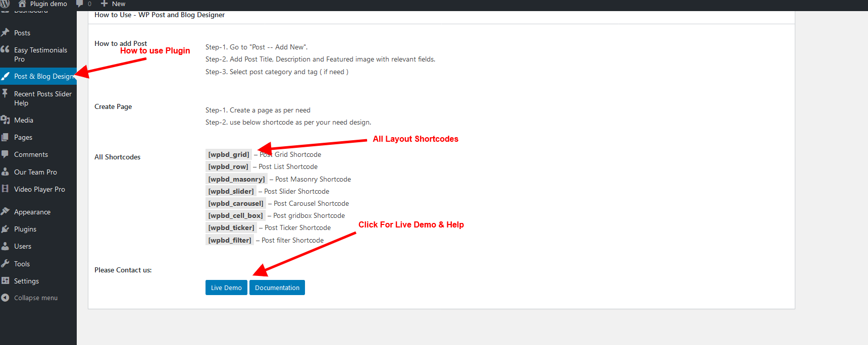The height and width of the screenshot is (345, 868).
Task: Click the Posts pushpin icon
Action: coord(6,32)
